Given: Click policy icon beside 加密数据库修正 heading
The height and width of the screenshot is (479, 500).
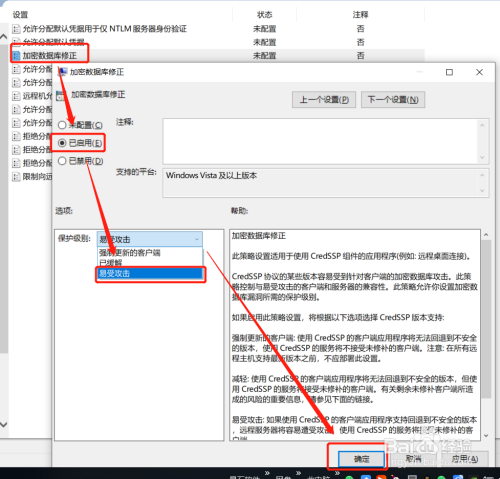Looking at the screenshot, I should click(x=61, y=96).
